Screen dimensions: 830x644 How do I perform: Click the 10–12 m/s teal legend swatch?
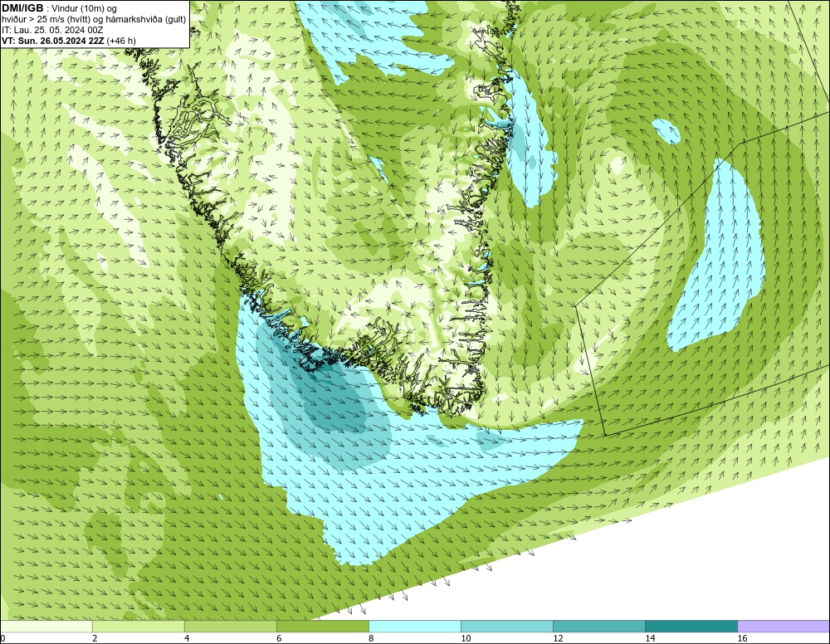[x=507, y=627]
